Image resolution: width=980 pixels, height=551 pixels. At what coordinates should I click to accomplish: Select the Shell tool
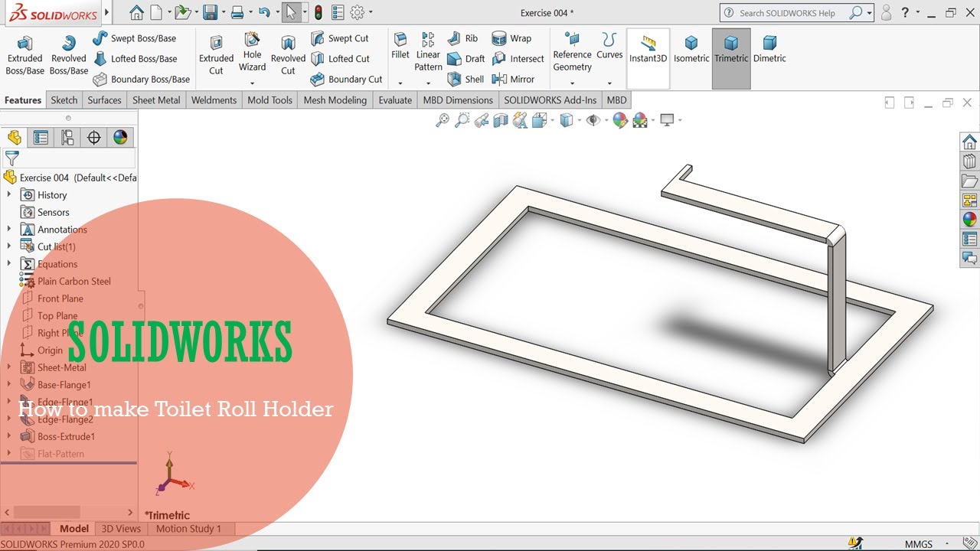pyautogui.click(x=465, y=79)
